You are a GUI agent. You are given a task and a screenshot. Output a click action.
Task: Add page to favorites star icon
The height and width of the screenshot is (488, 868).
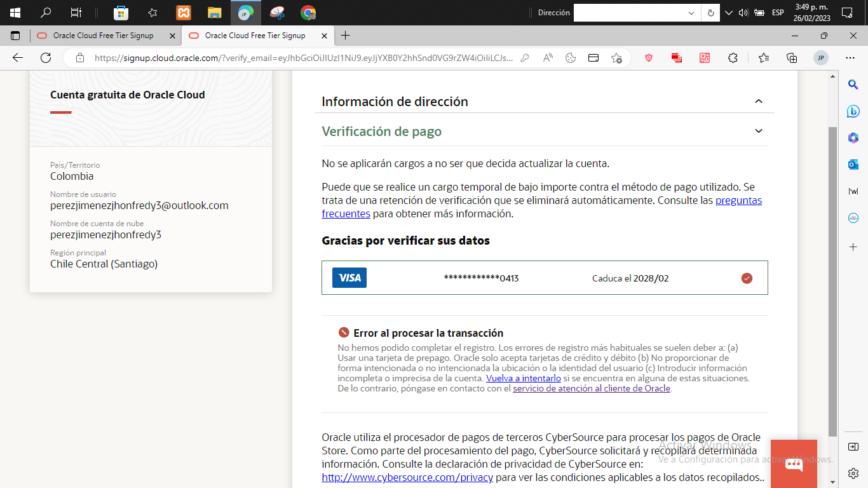click(x=616, y=58)
